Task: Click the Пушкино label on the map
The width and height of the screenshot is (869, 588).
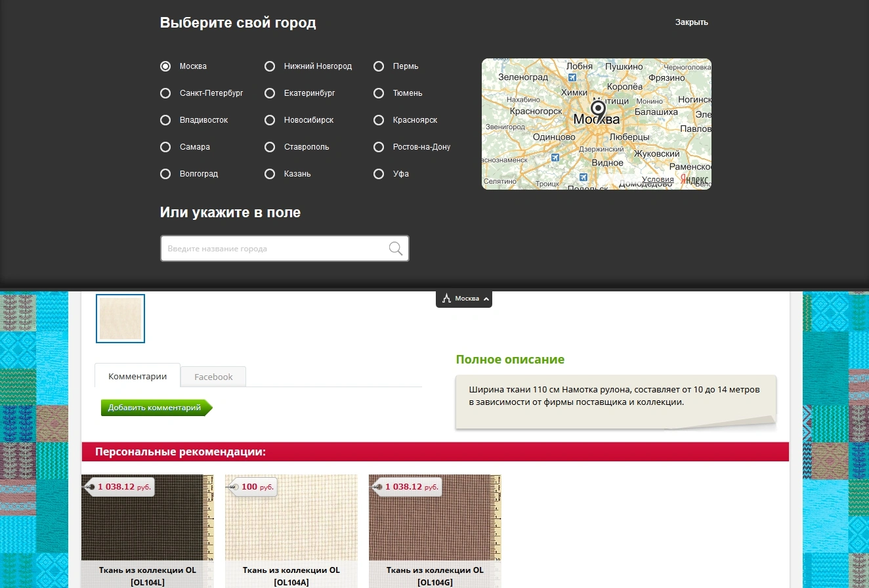Action: tap(624, 66)
